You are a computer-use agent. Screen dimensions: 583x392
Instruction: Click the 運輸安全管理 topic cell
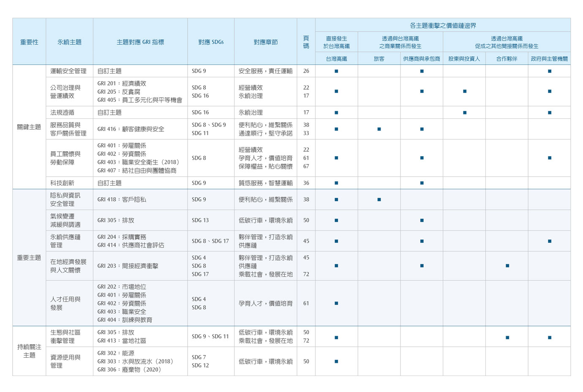[70, 71]
